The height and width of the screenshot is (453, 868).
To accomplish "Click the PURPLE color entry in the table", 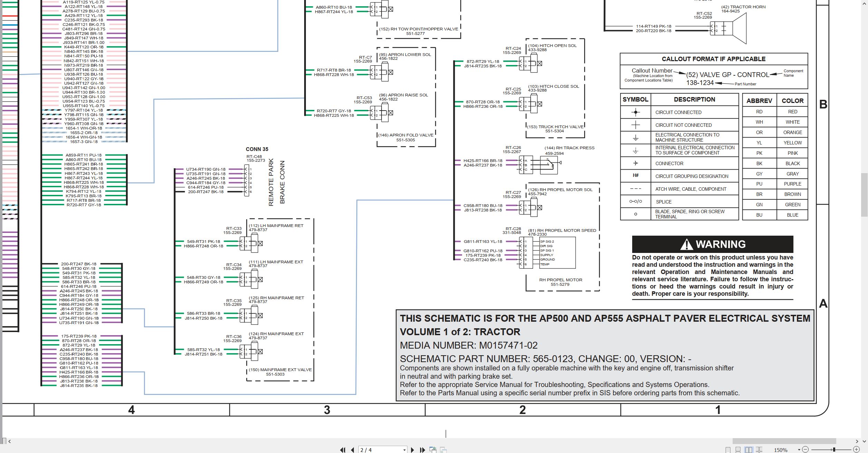I will [792, 184].
